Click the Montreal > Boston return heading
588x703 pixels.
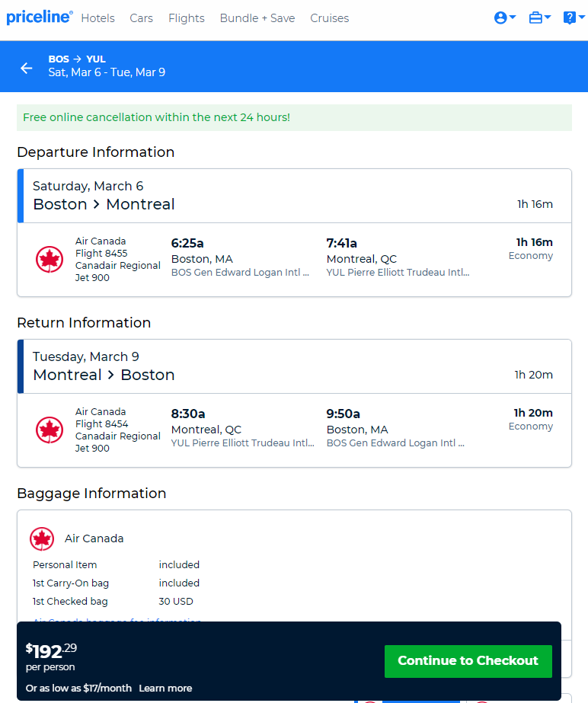pos(104,375)
